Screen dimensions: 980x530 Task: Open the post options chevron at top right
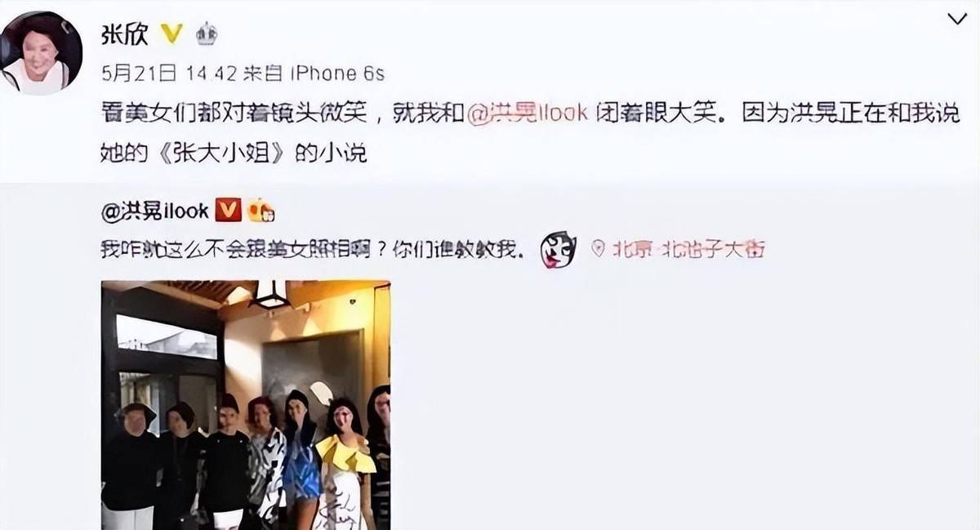point(956,19)
